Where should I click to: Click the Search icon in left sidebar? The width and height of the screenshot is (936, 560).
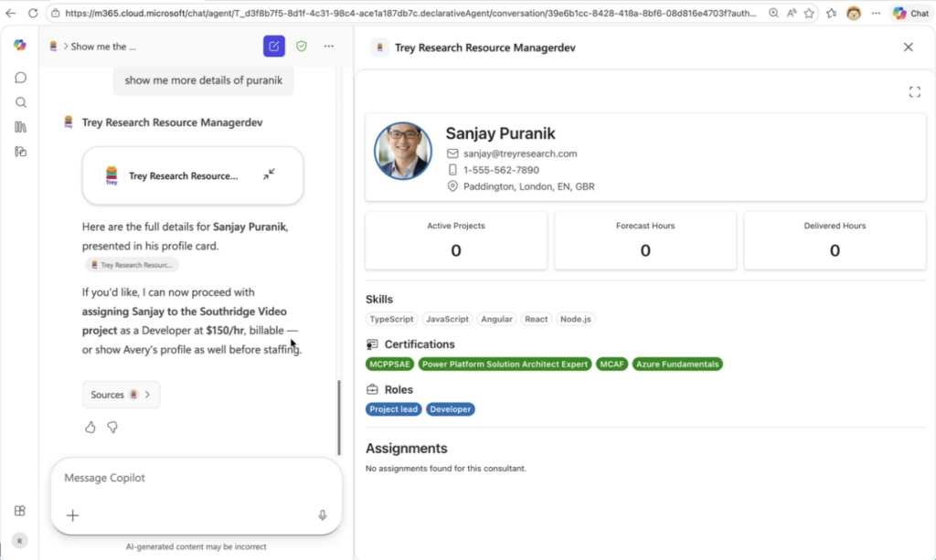20,102
